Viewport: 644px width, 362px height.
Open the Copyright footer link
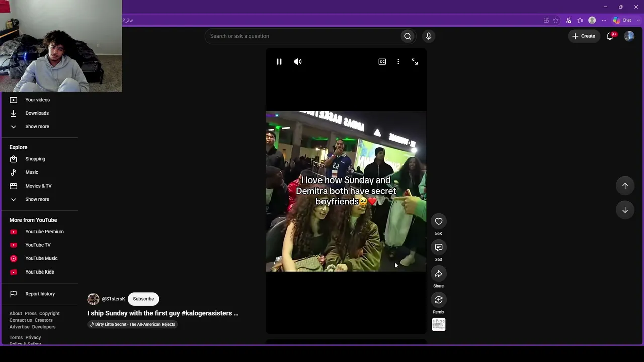click(x=49, y=314)
